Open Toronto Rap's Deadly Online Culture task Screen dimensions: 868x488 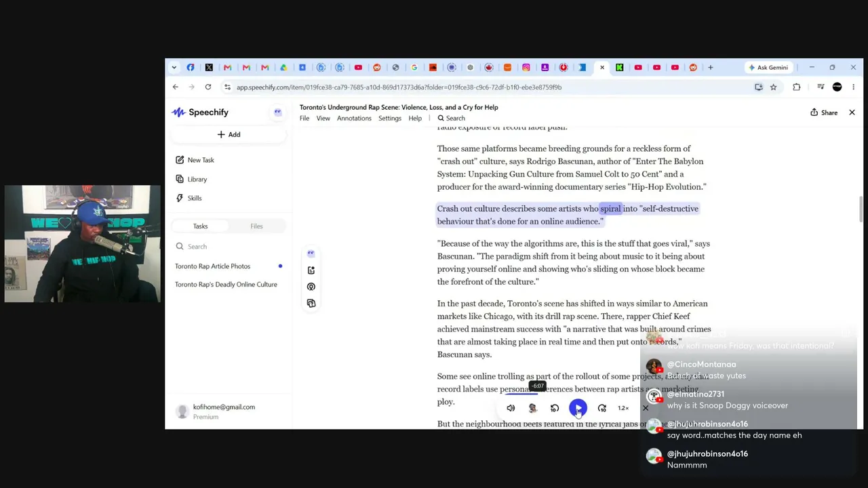[226, 285]
